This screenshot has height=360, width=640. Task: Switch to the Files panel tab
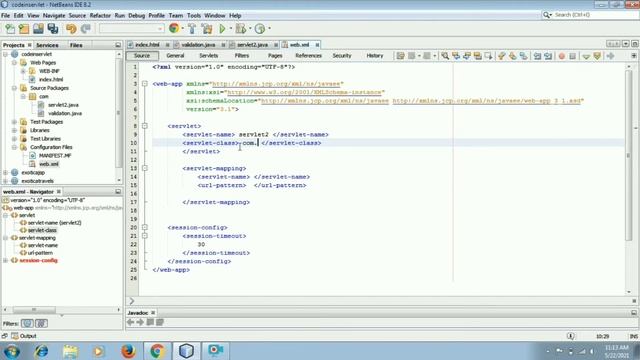click(76, 45)
